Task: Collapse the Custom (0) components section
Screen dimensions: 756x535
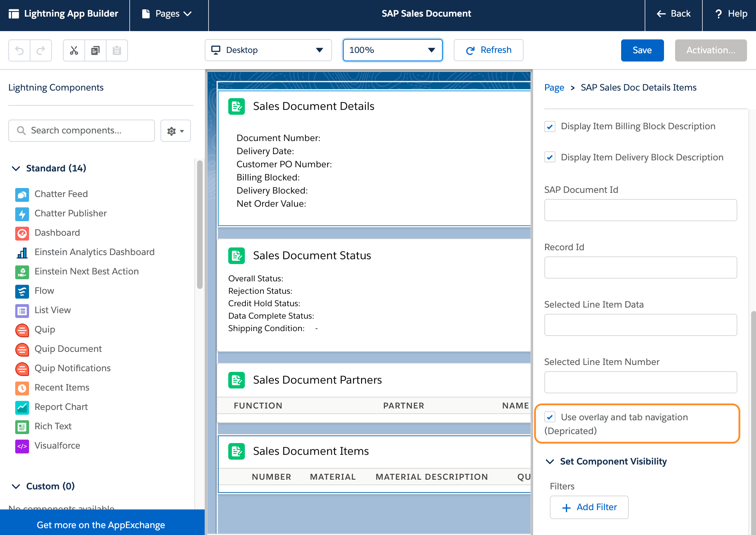Action: (x=16, y=486)
